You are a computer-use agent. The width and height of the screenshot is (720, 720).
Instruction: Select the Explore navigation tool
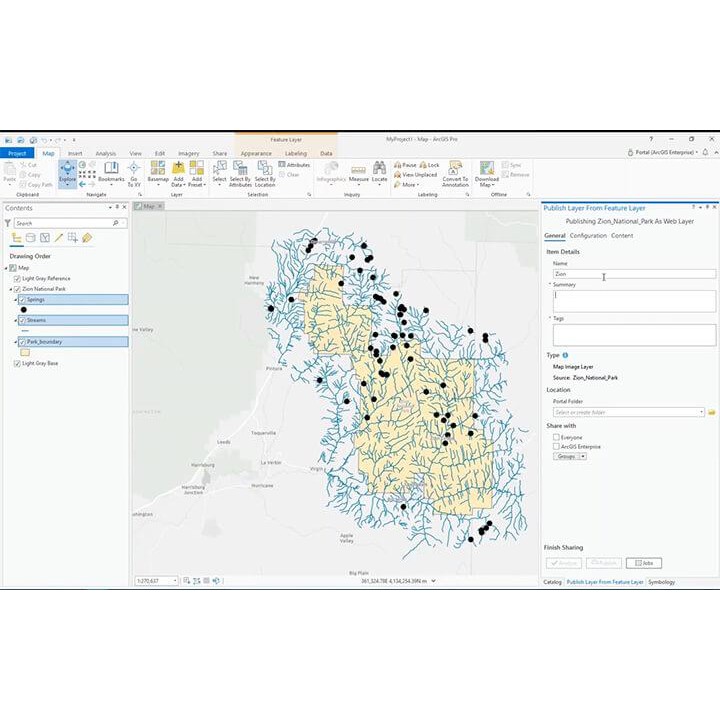68,173
